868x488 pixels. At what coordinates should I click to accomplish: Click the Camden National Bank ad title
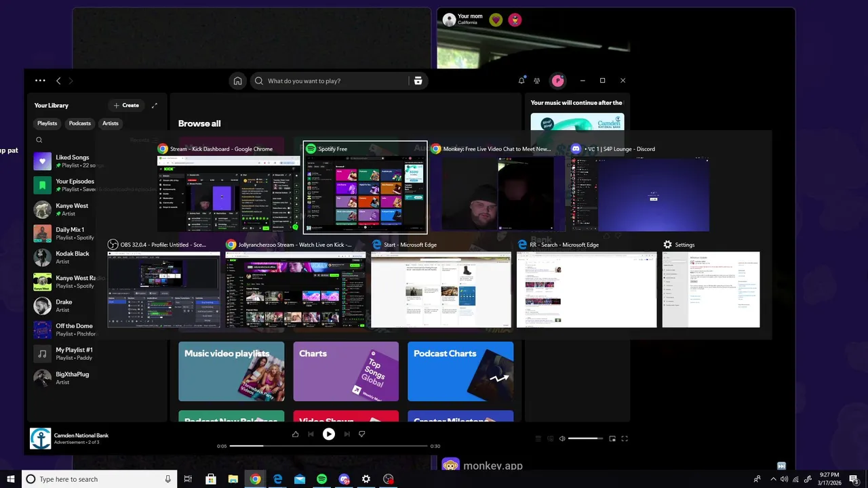coord(81,435)
